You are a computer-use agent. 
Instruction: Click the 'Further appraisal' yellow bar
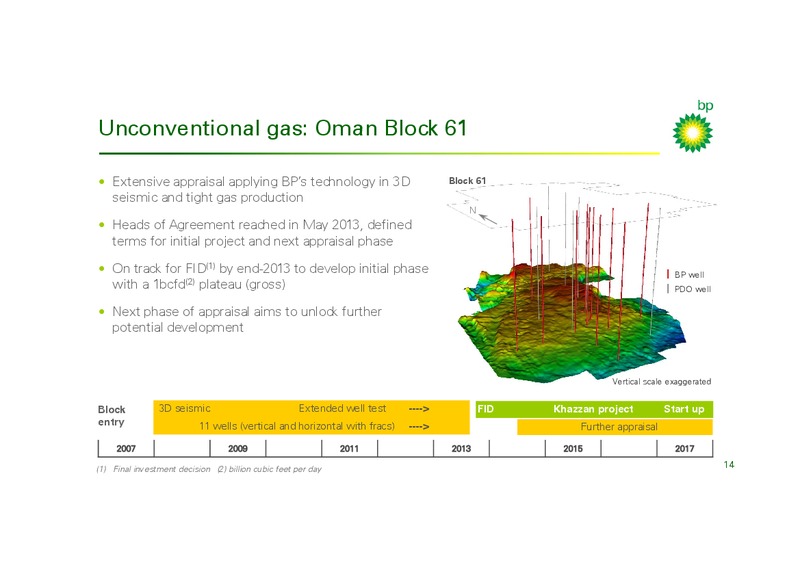pyautogui.click(x=615, y=427)
